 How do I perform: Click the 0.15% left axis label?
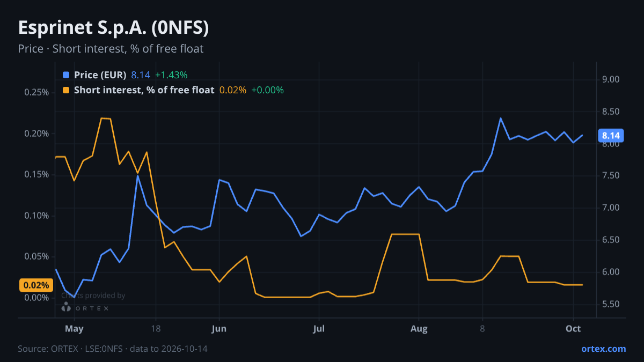tap(36, 175)
